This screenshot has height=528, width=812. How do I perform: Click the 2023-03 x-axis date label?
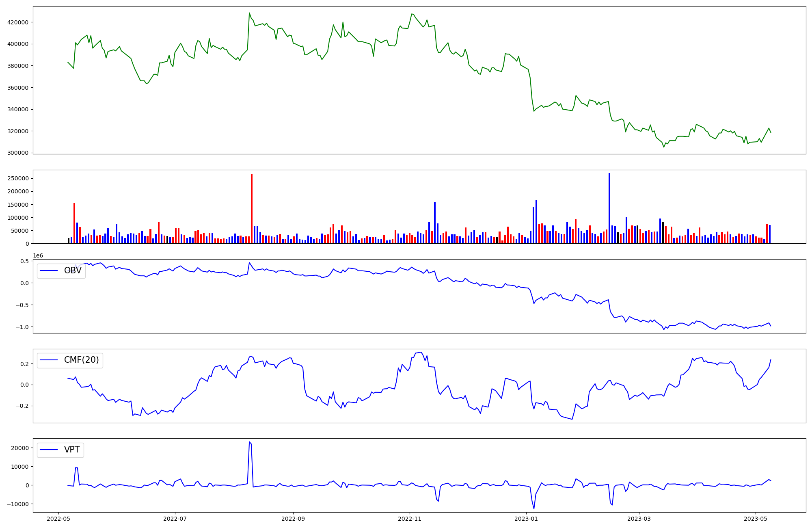[x=639, y=519]
